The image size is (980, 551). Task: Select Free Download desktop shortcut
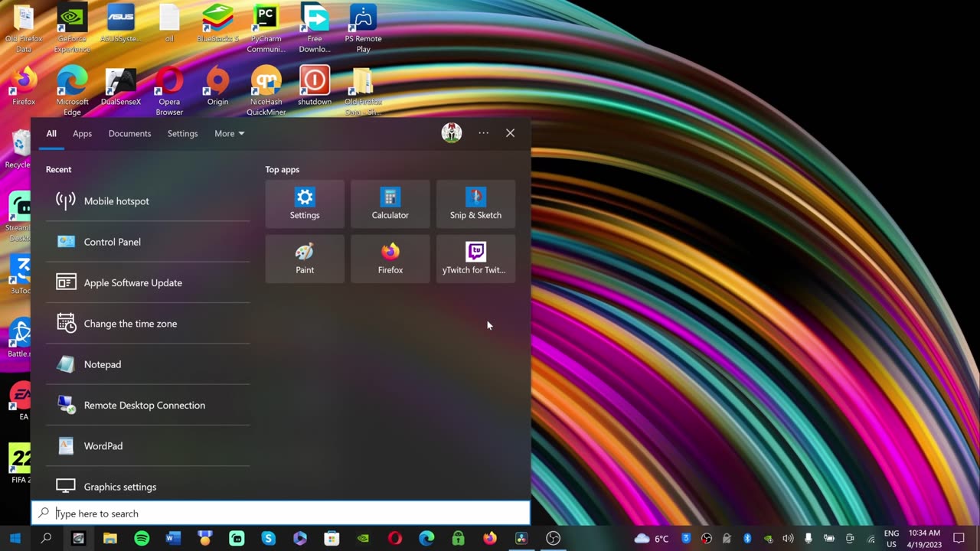(315, 28)
